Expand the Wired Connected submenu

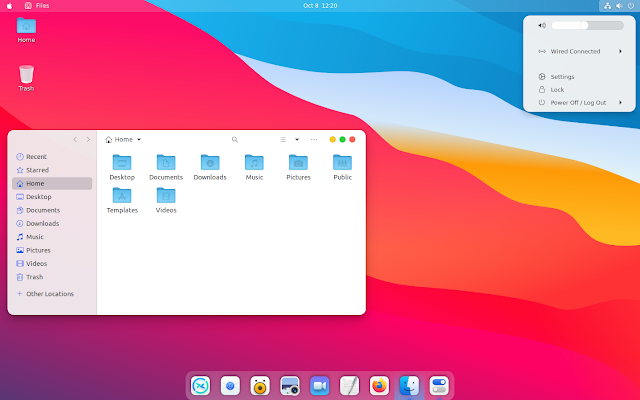(x=580, y=51)
